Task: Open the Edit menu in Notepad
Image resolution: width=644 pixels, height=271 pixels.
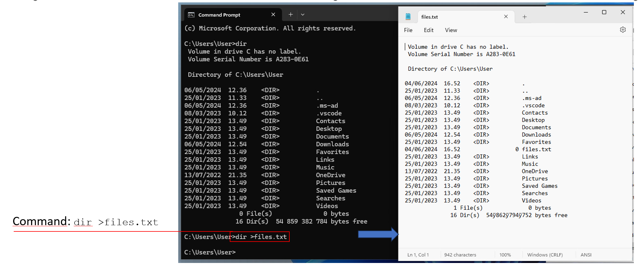Action: [428, 30]
